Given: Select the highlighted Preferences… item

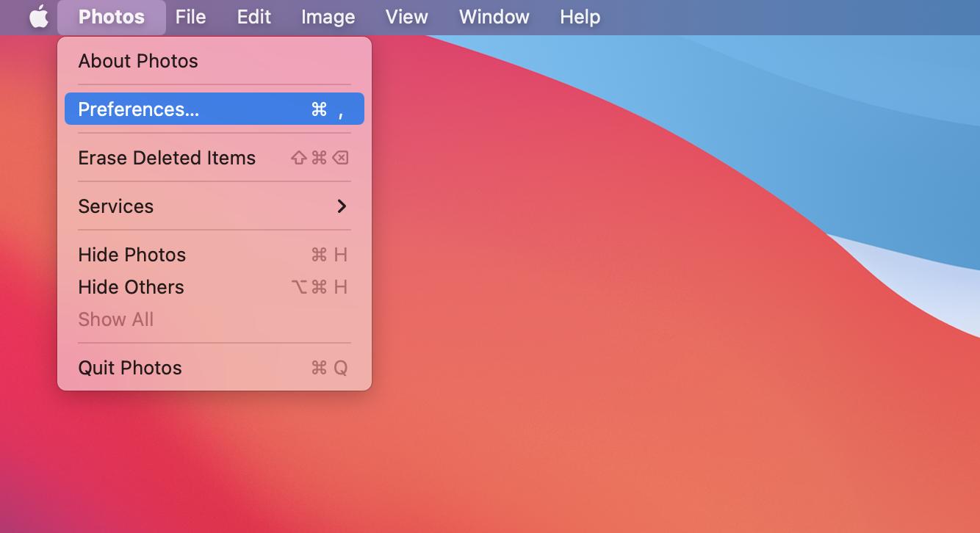Looking at the screenshot, I should pyautogui.click(x=139, y=109).
